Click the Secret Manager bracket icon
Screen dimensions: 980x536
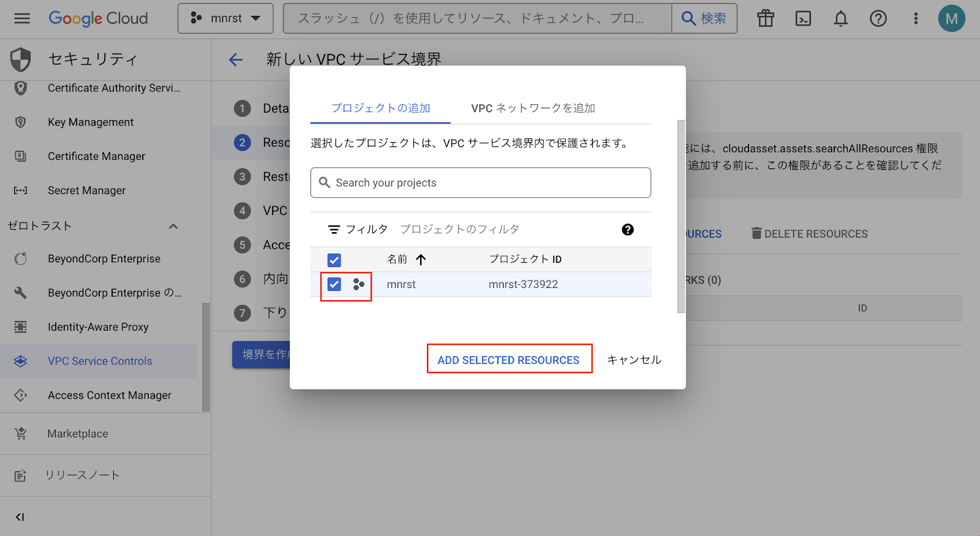coord(21,191)
